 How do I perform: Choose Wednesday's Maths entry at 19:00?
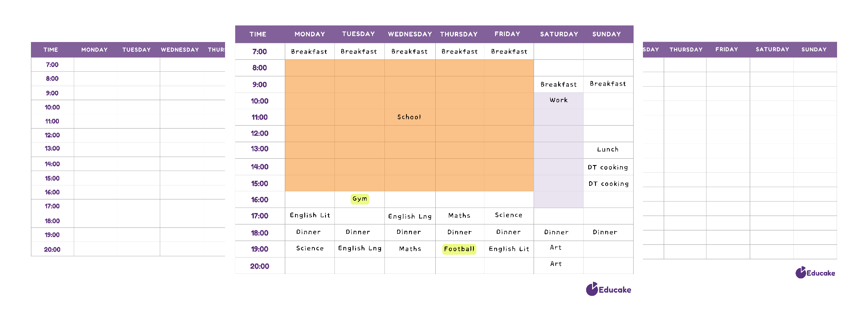(x=410, y=249)
